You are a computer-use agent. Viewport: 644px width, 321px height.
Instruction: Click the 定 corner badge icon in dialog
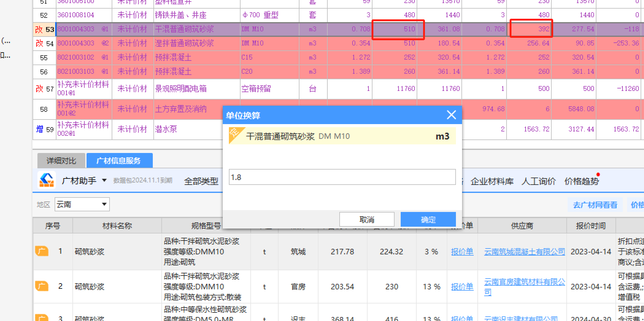coord(235,135)
